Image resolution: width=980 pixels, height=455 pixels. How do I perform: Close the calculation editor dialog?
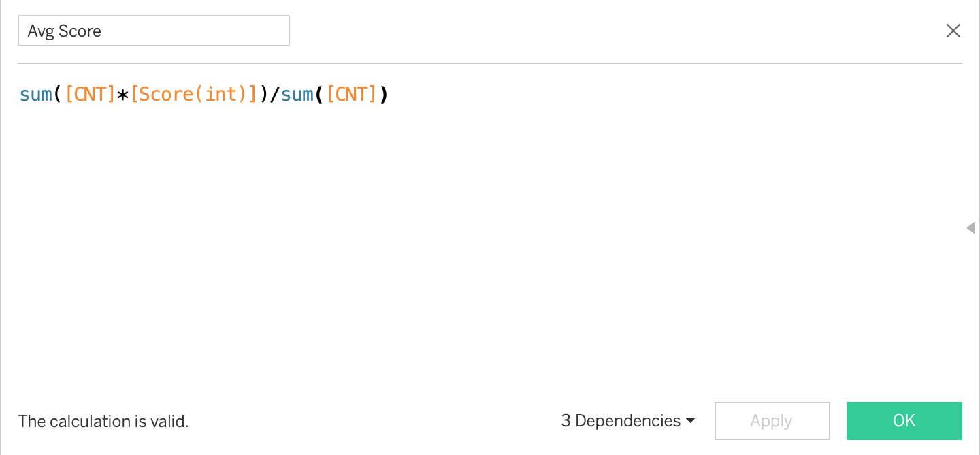953,31
